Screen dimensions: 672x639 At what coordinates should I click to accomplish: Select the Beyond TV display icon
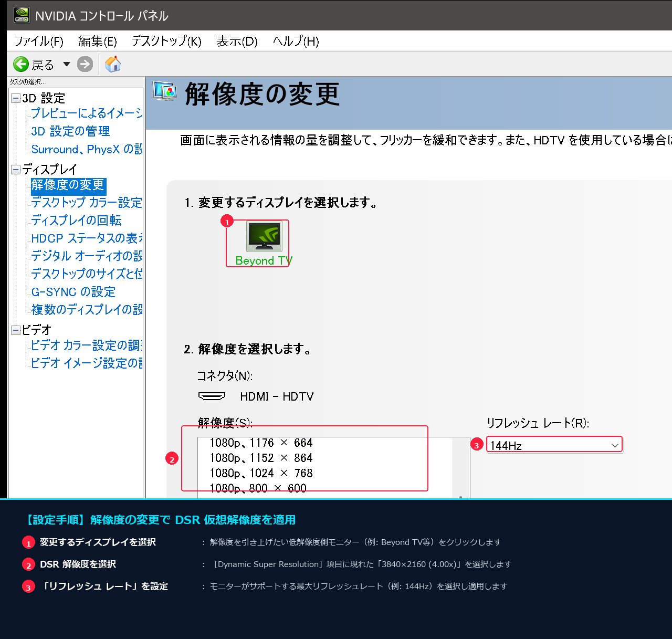265,236
